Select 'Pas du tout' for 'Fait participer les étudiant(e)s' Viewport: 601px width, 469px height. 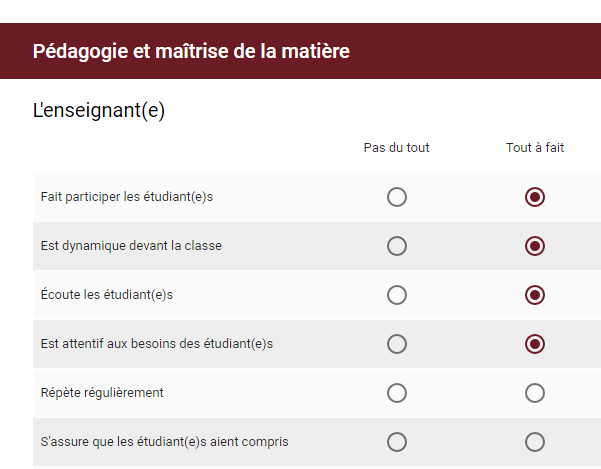point(397,197)
